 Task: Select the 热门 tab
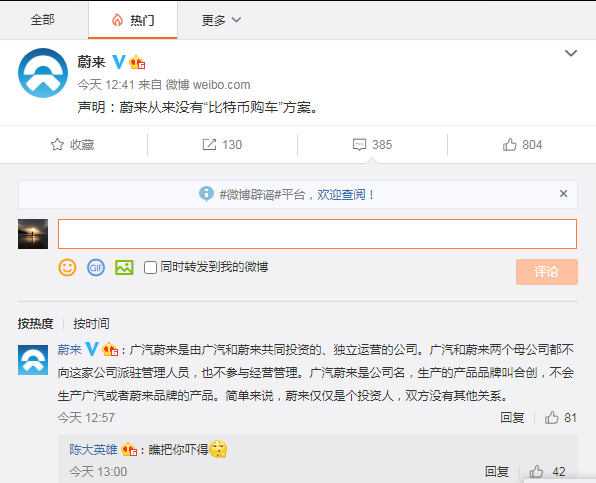pyautogui.click(x=133, y=20)
